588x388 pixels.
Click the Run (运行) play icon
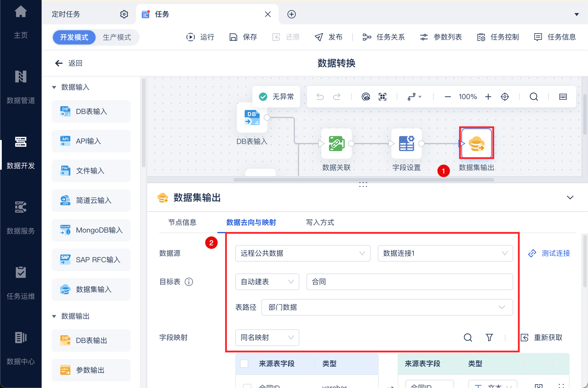click(x=190, y=37)
